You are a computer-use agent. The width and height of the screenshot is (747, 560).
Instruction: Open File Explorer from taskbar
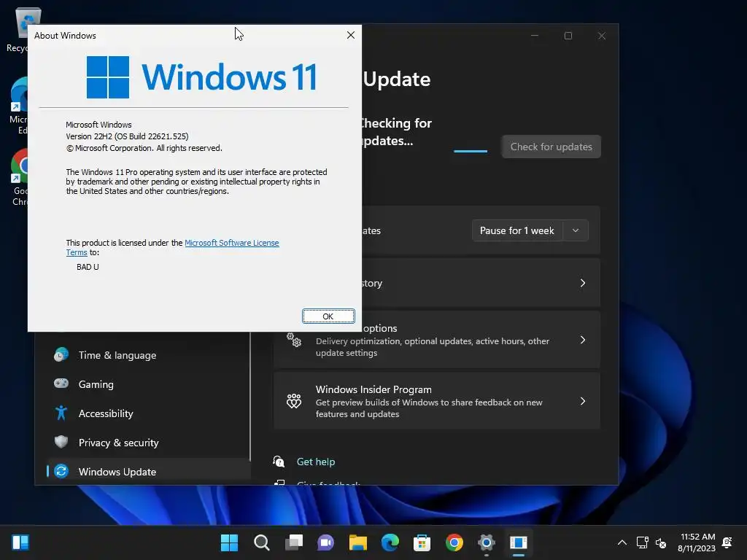[x=357, y=542]
